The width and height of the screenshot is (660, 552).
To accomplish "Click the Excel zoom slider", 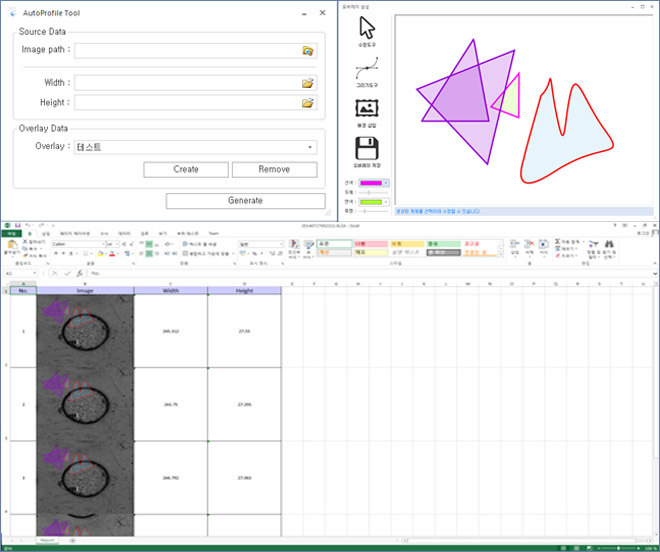I will (x=619, y=548).
